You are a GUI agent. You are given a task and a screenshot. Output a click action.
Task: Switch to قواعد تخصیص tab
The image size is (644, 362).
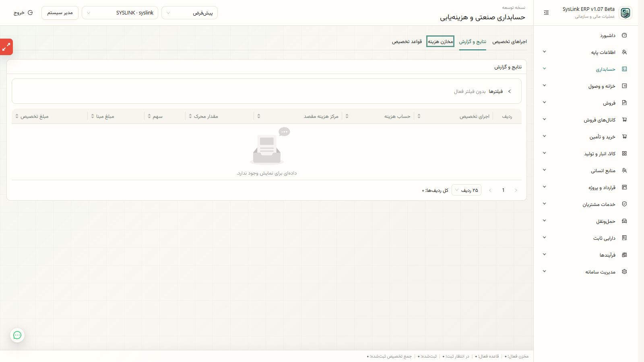point(407,41)
